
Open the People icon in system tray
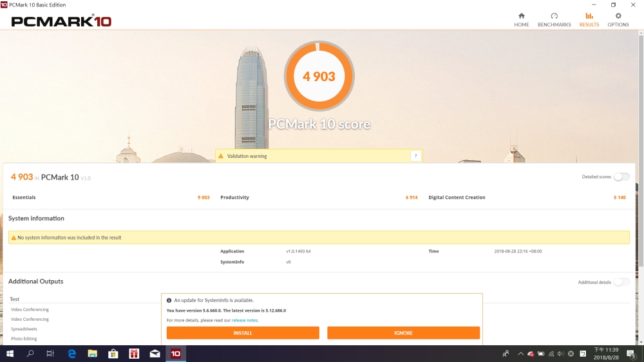point(506,354)
